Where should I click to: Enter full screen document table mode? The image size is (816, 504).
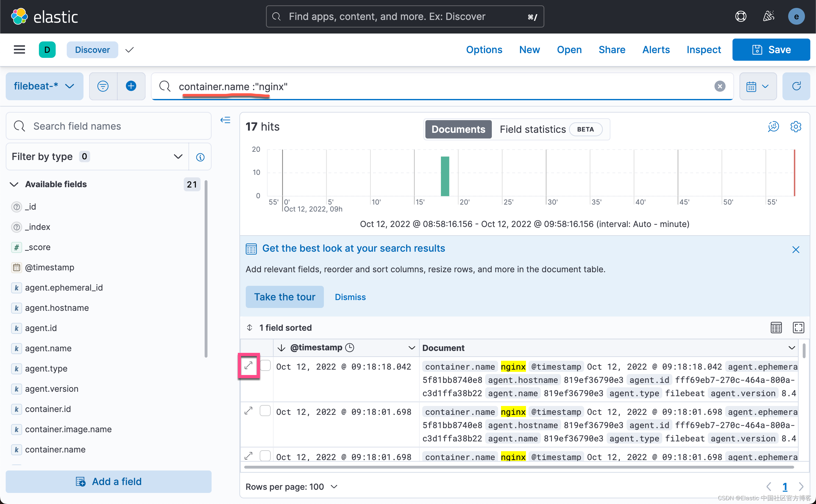(x=798, y=328)
